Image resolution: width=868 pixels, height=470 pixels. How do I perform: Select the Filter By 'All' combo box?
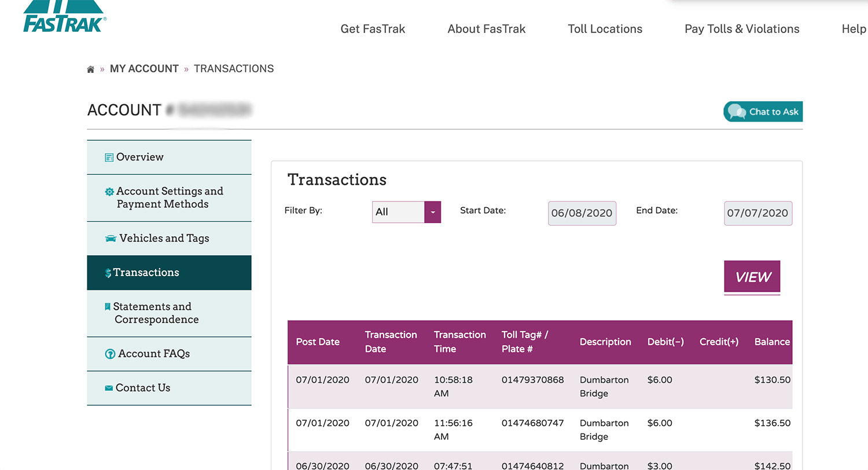406,212
